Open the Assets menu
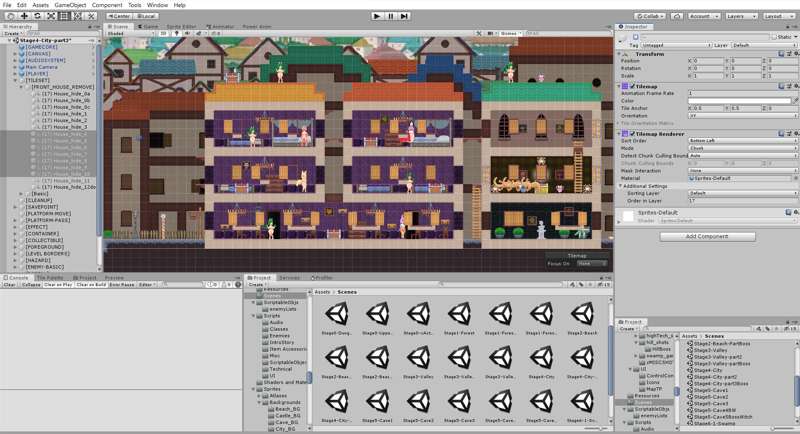This screenshot has width=800, height=434. (x=41, y=5)
